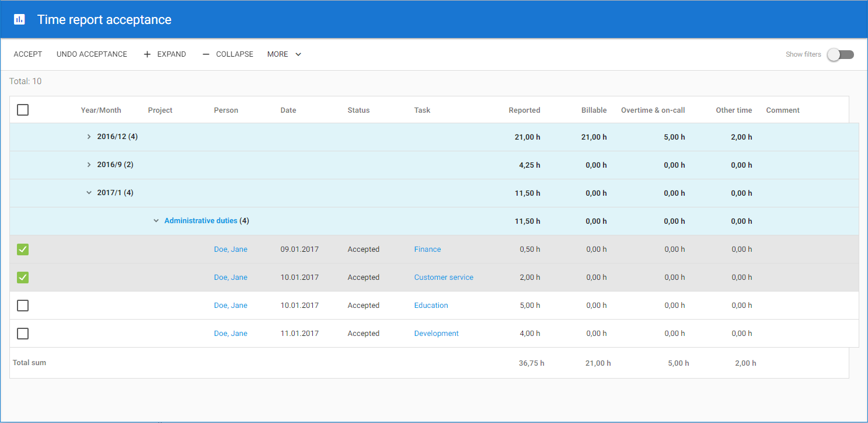This screenshot has width=868, height=423.
Task: Expand the 2016/12 group row
Action: 89,137
